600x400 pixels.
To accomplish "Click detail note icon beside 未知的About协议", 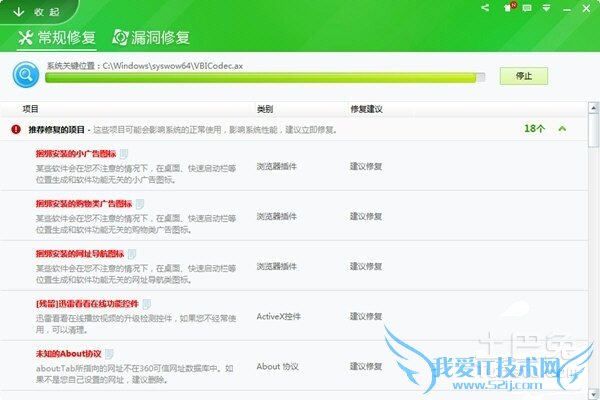I will click(109, 354).
